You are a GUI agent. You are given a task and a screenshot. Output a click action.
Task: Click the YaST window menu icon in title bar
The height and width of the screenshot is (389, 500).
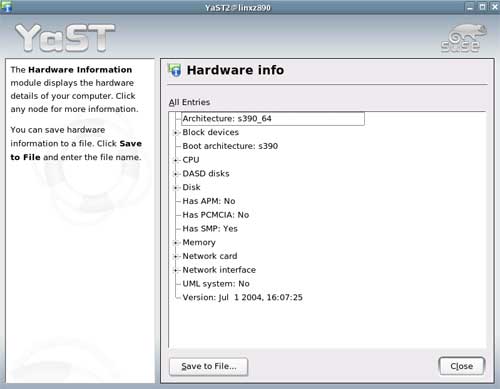tap(6, 7)
